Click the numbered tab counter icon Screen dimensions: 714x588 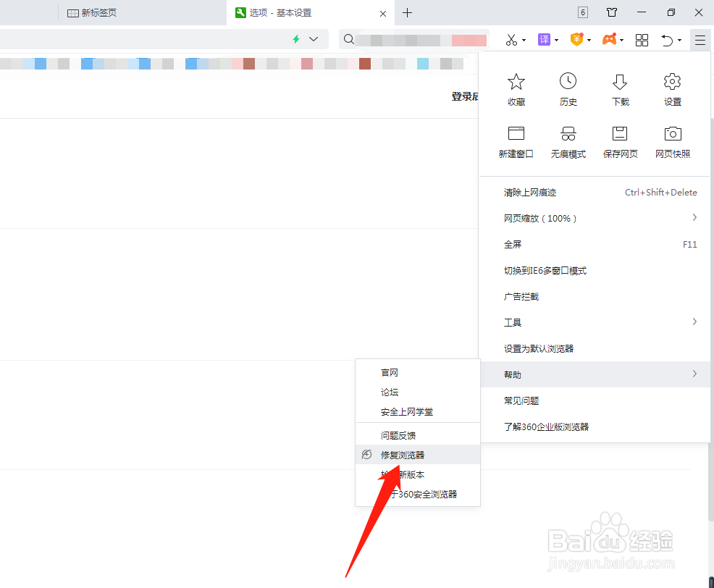[x=583, y=12]
